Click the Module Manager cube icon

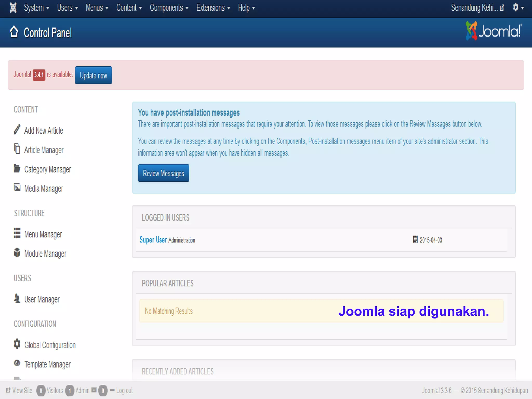[x=17, y=252]
